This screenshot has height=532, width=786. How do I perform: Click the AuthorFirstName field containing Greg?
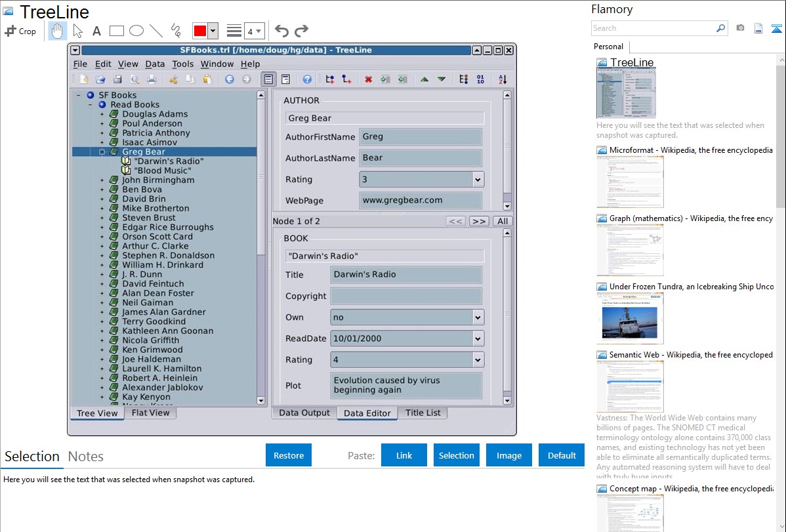point(421,137)
